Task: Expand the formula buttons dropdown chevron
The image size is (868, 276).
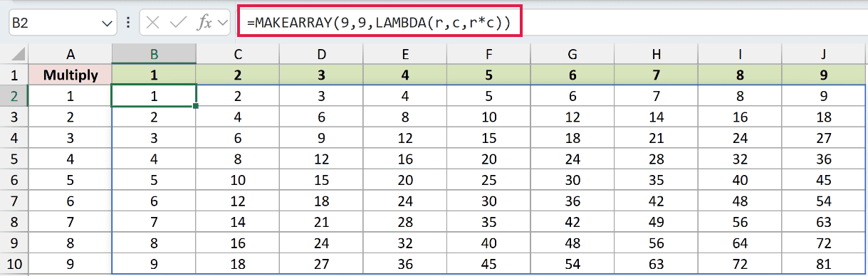Action: [x=224, y=23]
